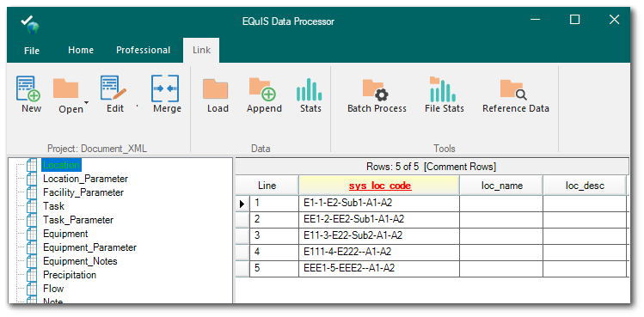The width and height of the screenshot is (644, 317).
Task: Click the Merge icon
Action: point(165,88)
